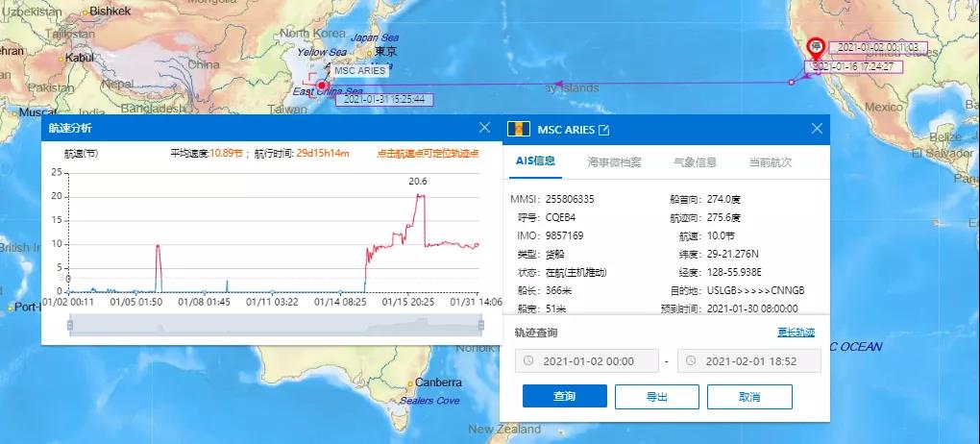The image size is (980, 444).
Task: Select the AIS信息 tab
Action: (535, 161)
